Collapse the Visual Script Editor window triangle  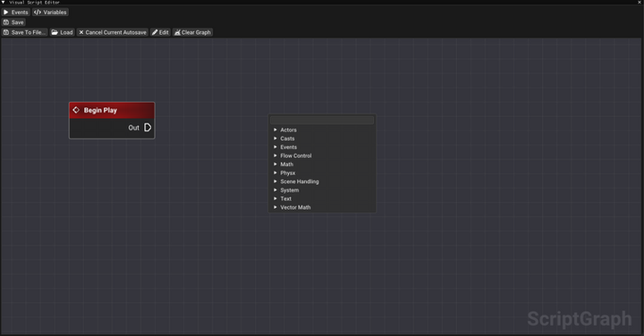4,3
